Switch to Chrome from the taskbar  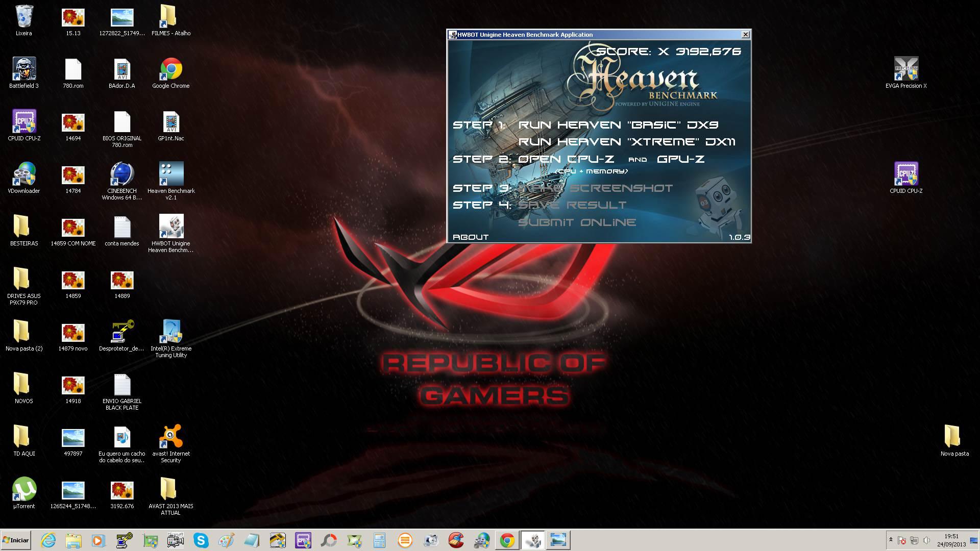(507, 540)
